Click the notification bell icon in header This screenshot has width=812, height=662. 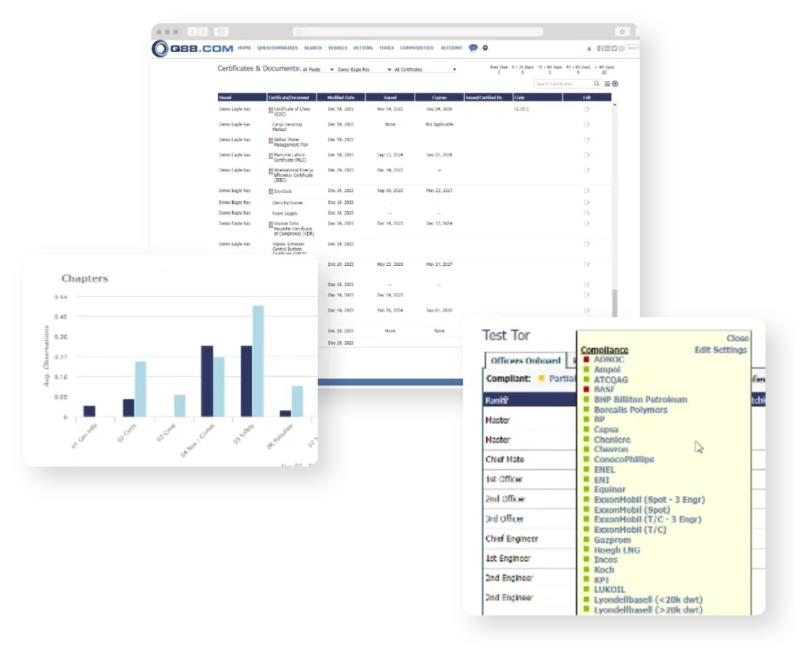(589, 49)
